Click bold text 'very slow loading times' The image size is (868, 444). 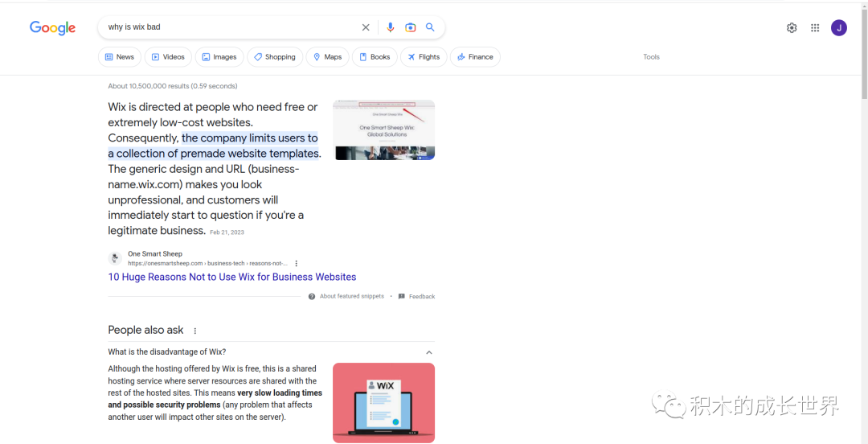(280, 393)
